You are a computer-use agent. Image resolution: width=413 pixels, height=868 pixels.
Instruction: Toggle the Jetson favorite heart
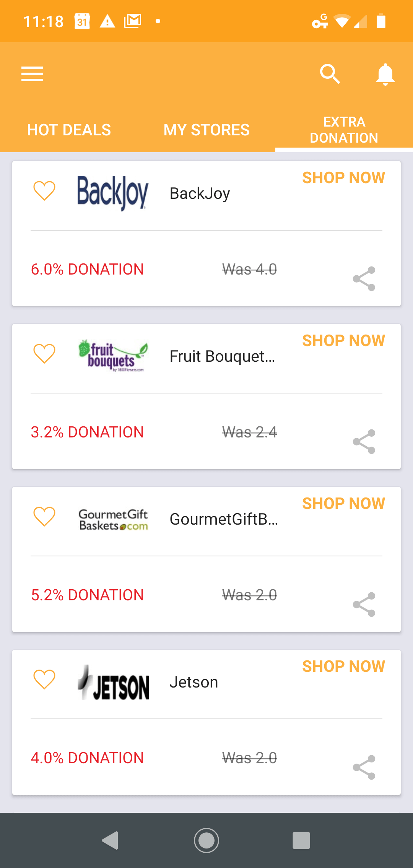coord(44,679)
